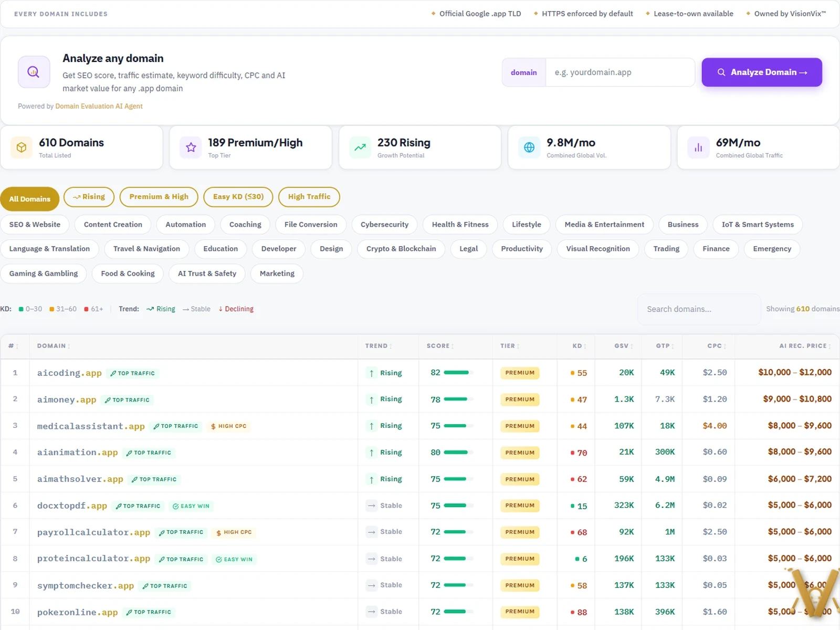This screenshot has height=630, width=840.
Task: Click the yourdomain.app input field
Action: click(621, 72)
